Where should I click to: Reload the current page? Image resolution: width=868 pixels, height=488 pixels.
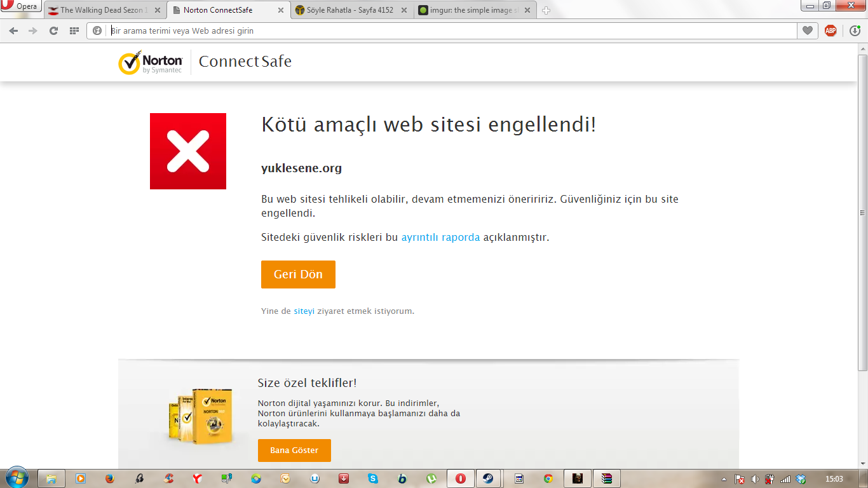(53, 30)
